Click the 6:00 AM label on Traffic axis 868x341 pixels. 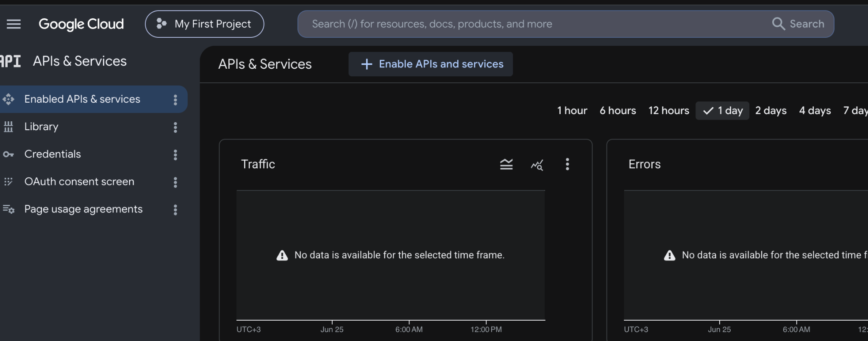click(409, 330)
